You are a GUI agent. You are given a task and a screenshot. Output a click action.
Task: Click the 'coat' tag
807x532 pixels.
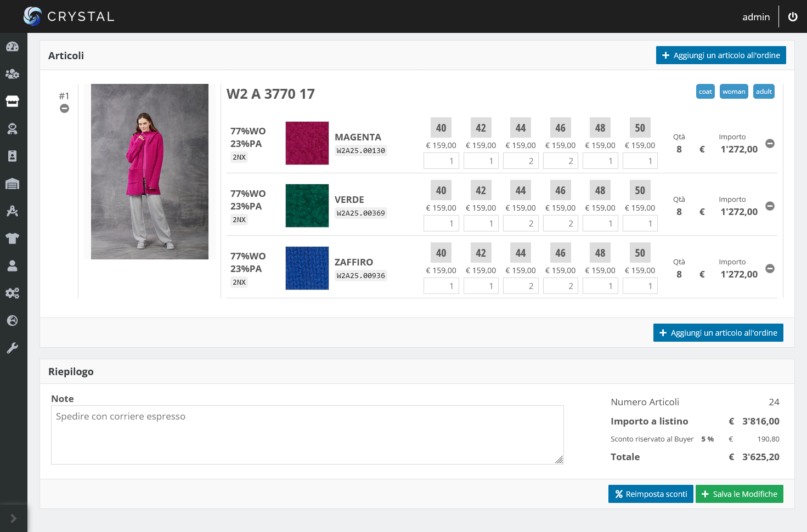click(705, 92)
